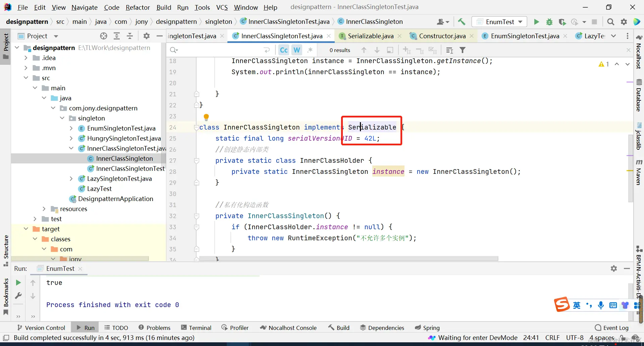Click the user account icon in toolbar
Screen dimensions: 644x346
(443, 22)
